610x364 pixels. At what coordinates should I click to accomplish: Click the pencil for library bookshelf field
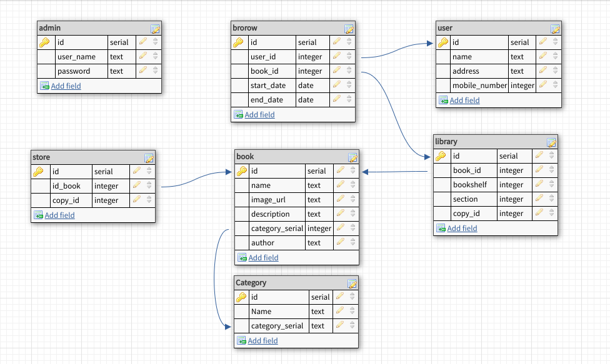tap(539, 185)
